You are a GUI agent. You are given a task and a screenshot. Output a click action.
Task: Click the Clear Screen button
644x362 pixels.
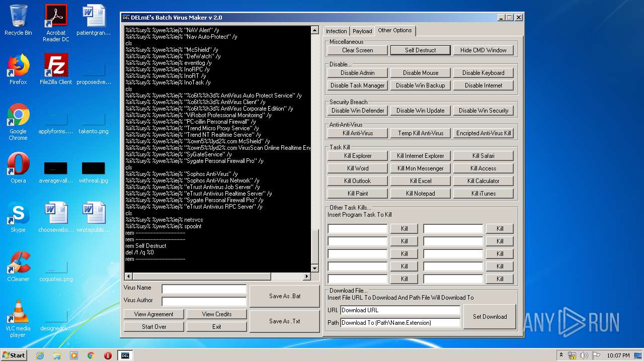coord(358,50)
